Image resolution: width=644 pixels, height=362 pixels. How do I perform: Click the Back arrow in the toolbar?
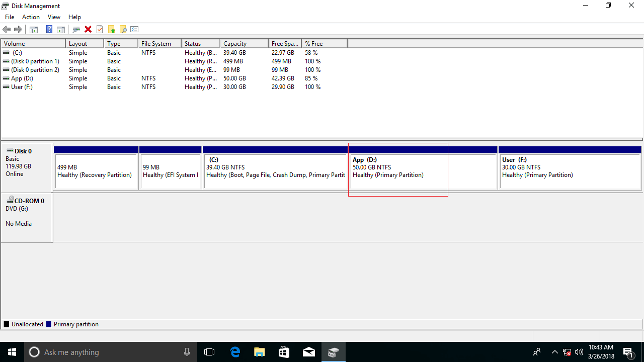(x=7, y=30)
